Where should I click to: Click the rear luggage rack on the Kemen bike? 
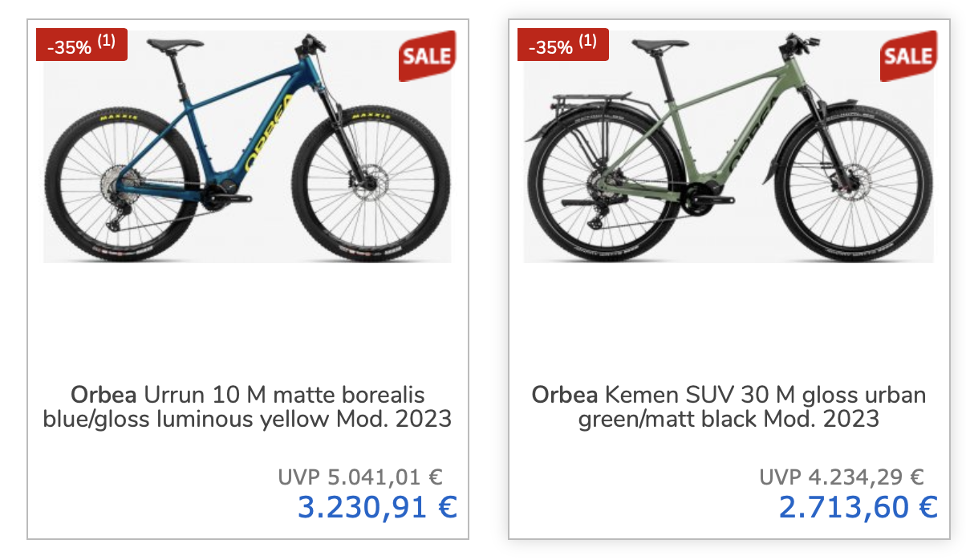pyautogui.click(x=578, y=106)
